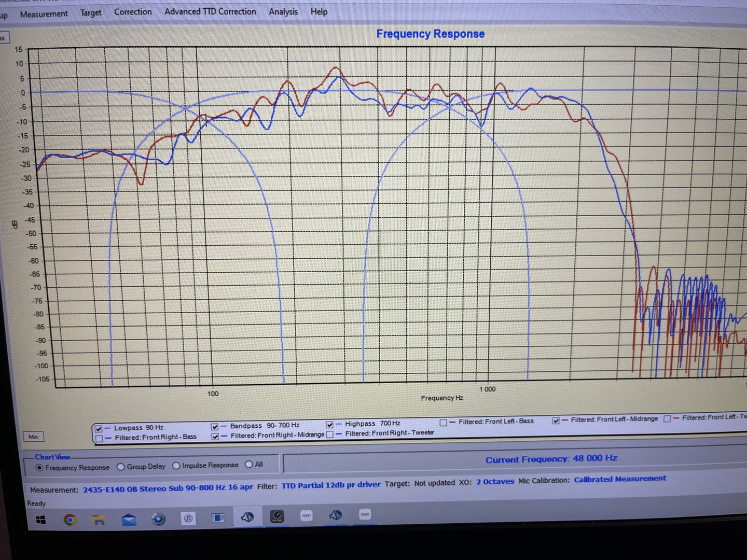Open the blue play-button media player icon
Image resolution: width=747 pixels, height=560 pixels.
pos(159,519)
